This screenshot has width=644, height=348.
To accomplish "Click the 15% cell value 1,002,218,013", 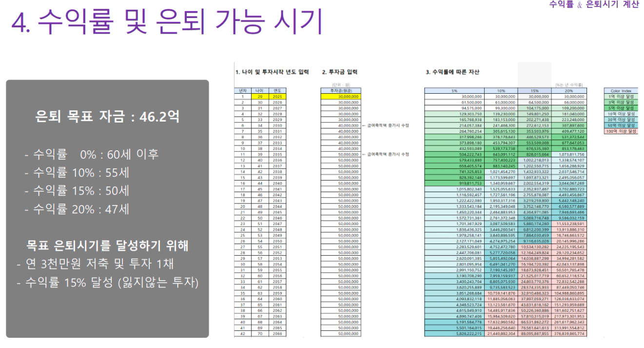I will pyautogui.click(x=536, y=160).
